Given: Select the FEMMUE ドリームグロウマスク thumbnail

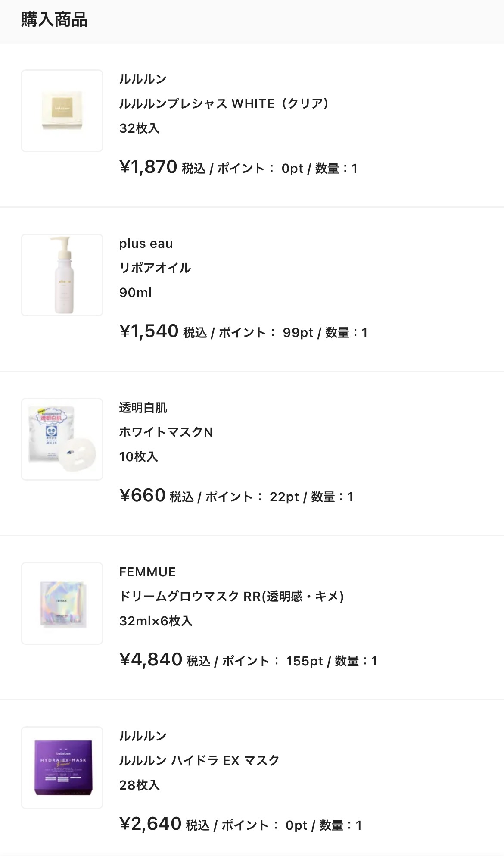Looking at the screenshot, I should pyautogui.click(x=62, y=603).
